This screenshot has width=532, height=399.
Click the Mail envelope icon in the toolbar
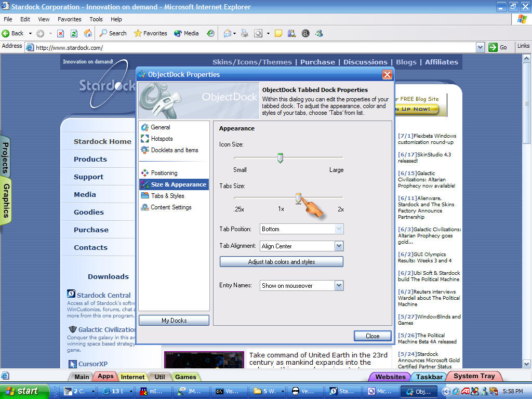click(x=228, y=33)
